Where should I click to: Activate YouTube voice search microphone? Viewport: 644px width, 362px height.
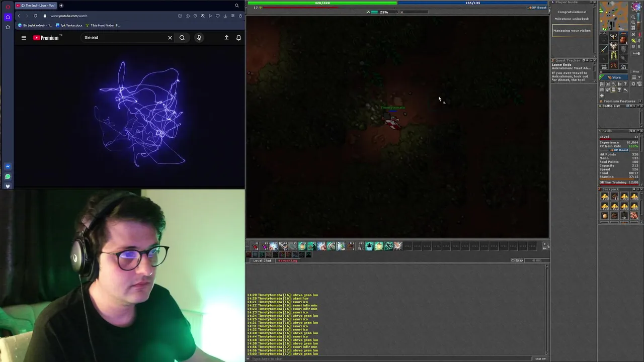(199, 38)
